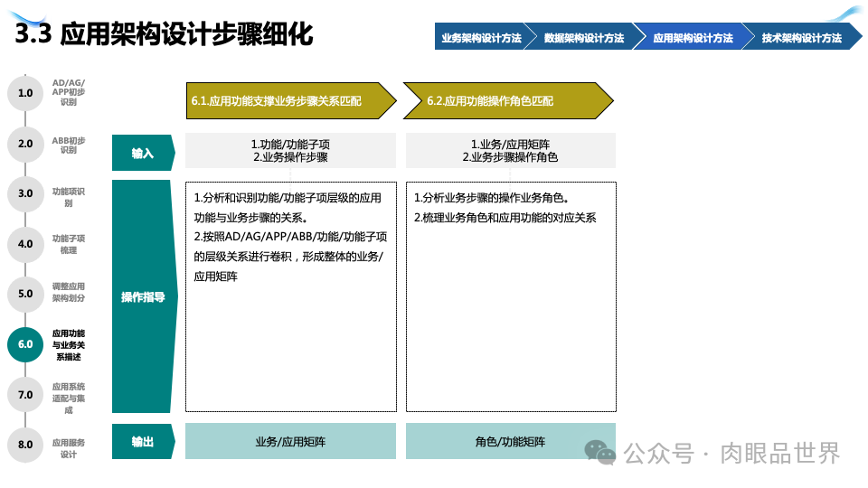Click the 角色/功能矩阵 output box

tap(510, 442)
